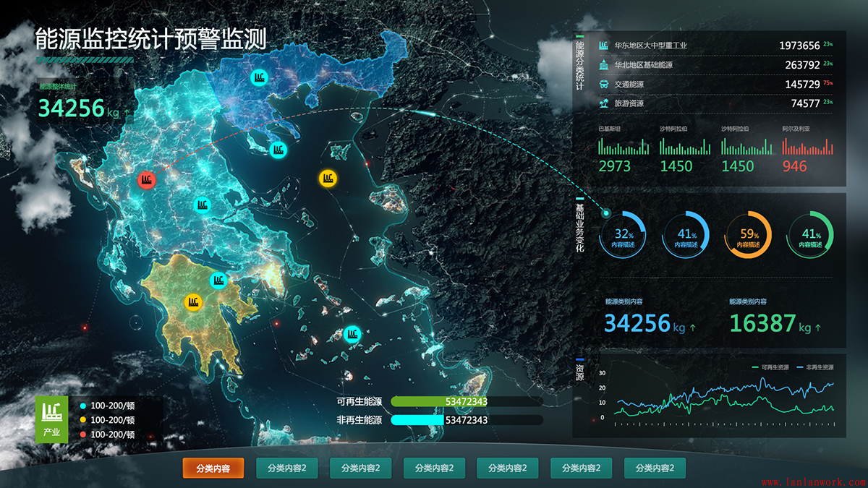868x488 pixels.
Task: Click the red 阿尔及利亚 bar chart
Action: click(x=805, y=147)
